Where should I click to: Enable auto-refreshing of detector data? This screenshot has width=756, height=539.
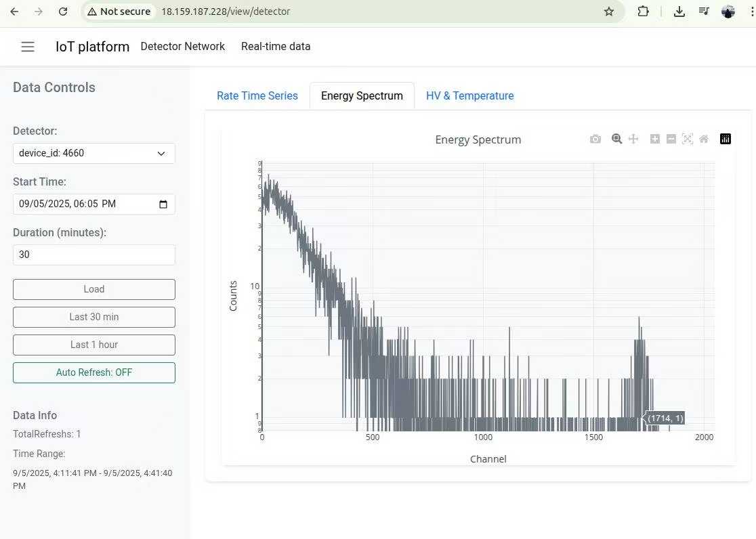click(93, 372)
